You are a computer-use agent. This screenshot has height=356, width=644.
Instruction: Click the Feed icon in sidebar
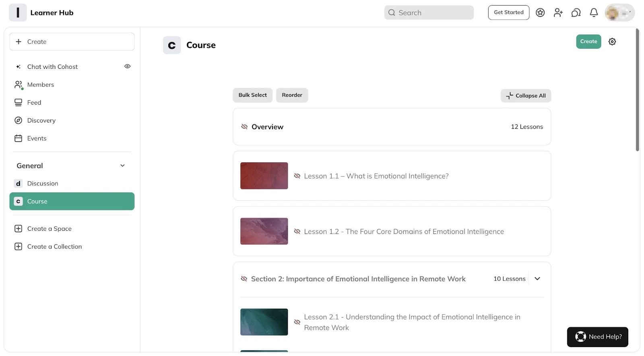(18, 102)
